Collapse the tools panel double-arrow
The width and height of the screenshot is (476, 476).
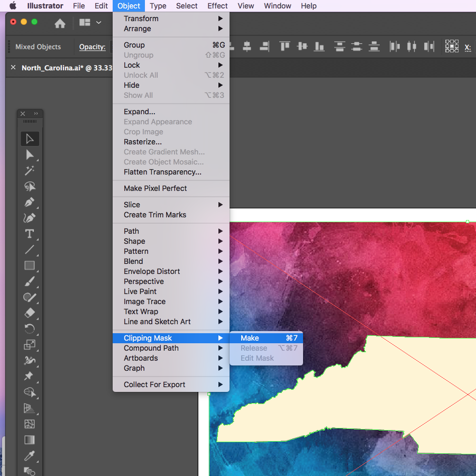tap(36, 114)
